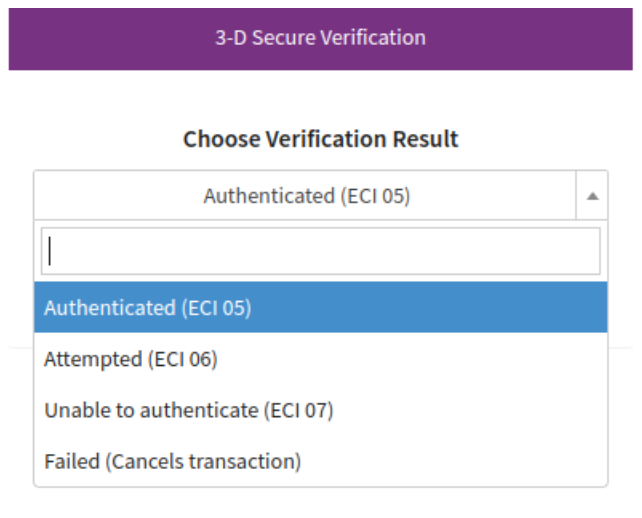Click the ECI 07 list entry
642x518 pixels.
coord(188,410)
